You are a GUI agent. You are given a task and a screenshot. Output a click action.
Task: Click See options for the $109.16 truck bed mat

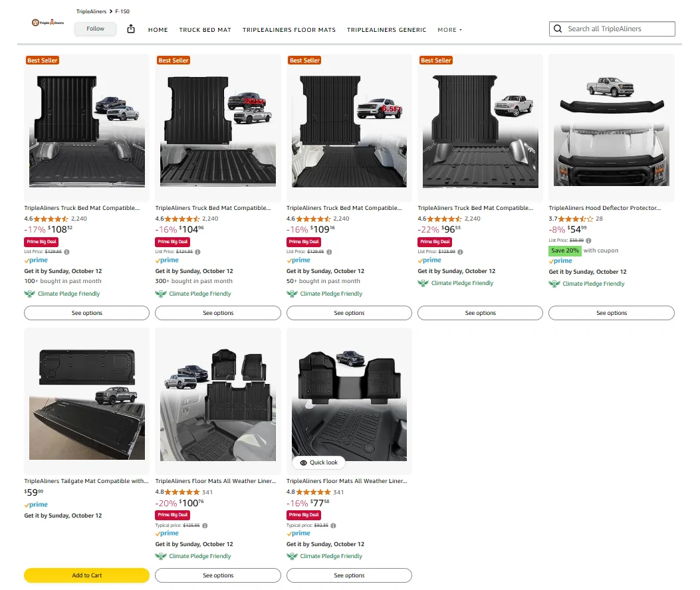349,313
